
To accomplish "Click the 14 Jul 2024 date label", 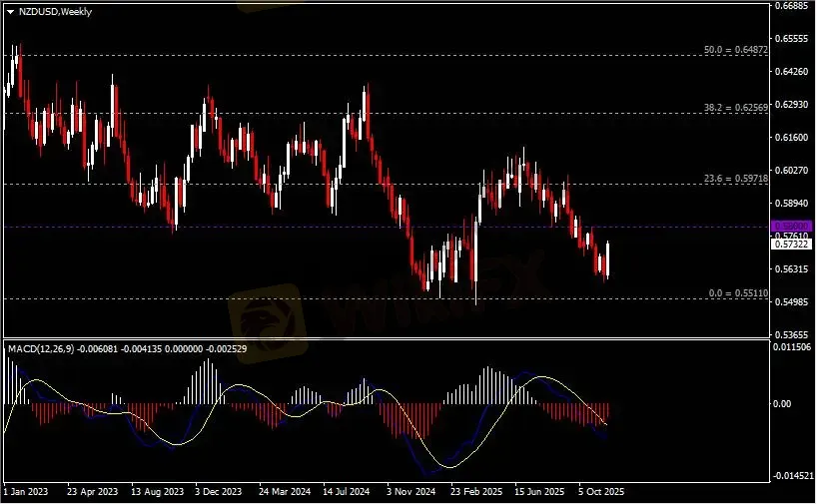I will [346, 492].
